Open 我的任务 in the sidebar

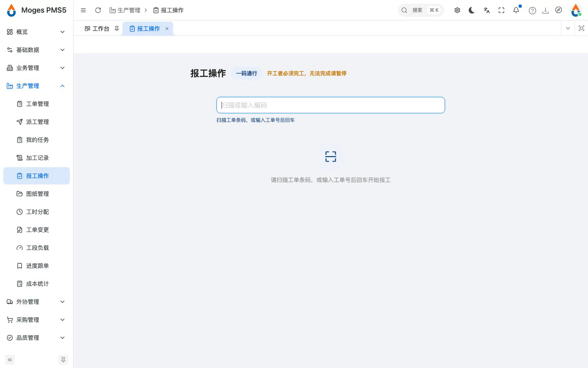(36, 140)
